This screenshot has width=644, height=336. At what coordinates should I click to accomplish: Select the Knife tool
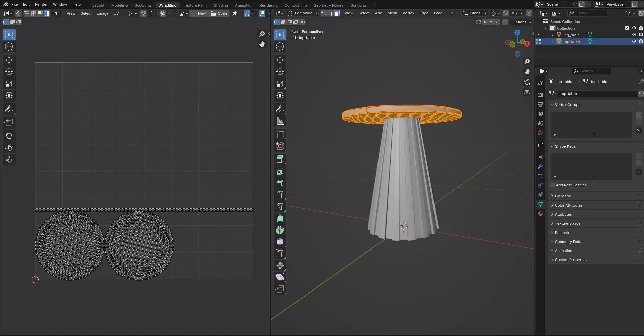pyautogui.click(x=280, y=207)
